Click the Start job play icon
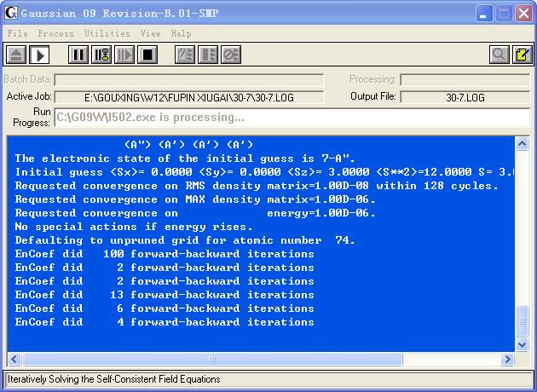 (39, 55)
